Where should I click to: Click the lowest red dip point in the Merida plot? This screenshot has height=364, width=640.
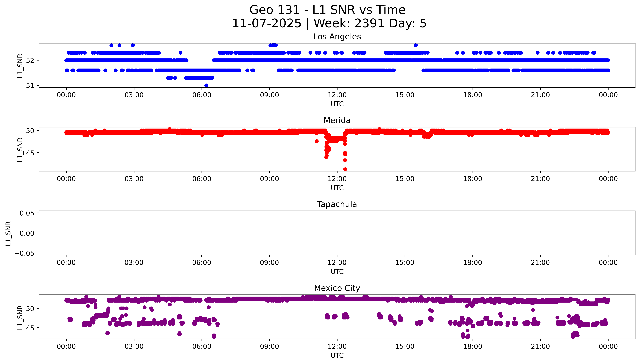tap(345, 169)
